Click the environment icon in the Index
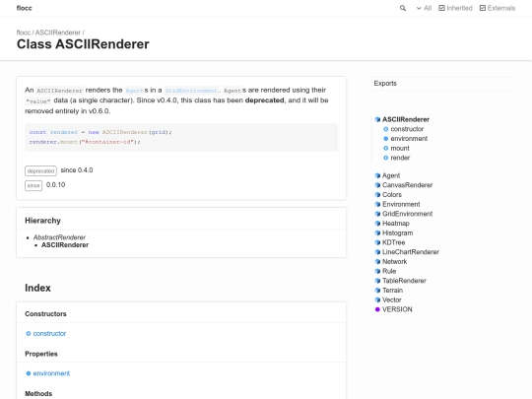Image resolution: width=532 pixels, height=399 pixels. [29, 373]
